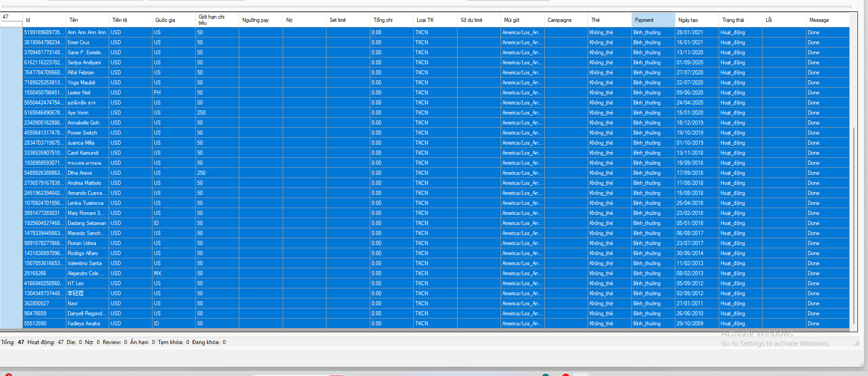Click country cell PH in Lester Neil row
The image size is (868, 376).
[174, 93]
